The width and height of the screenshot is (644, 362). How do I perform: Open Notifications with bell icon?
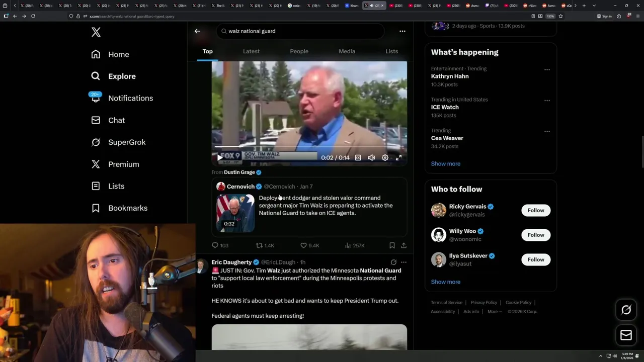[x=122, y=98]
